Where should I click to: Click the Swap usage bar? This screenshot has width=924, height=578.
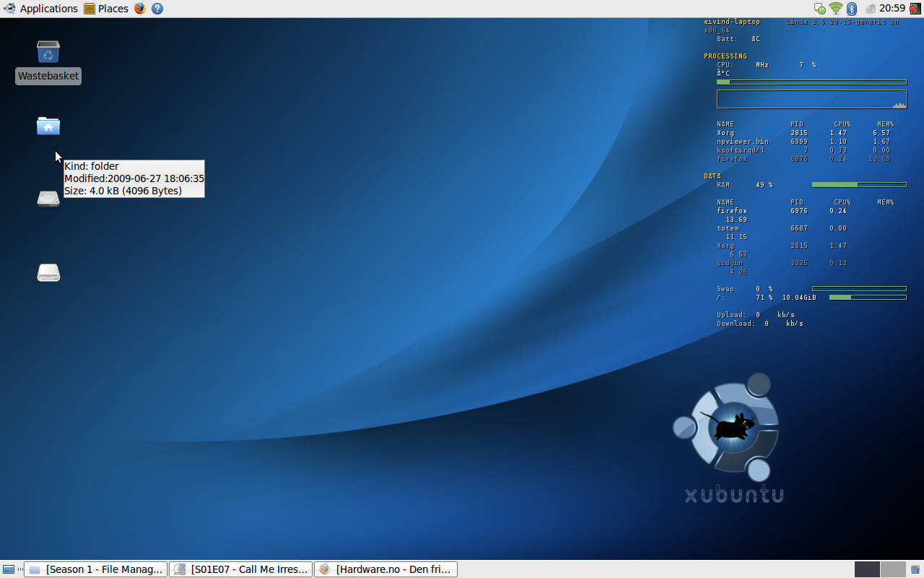point(859,289)
